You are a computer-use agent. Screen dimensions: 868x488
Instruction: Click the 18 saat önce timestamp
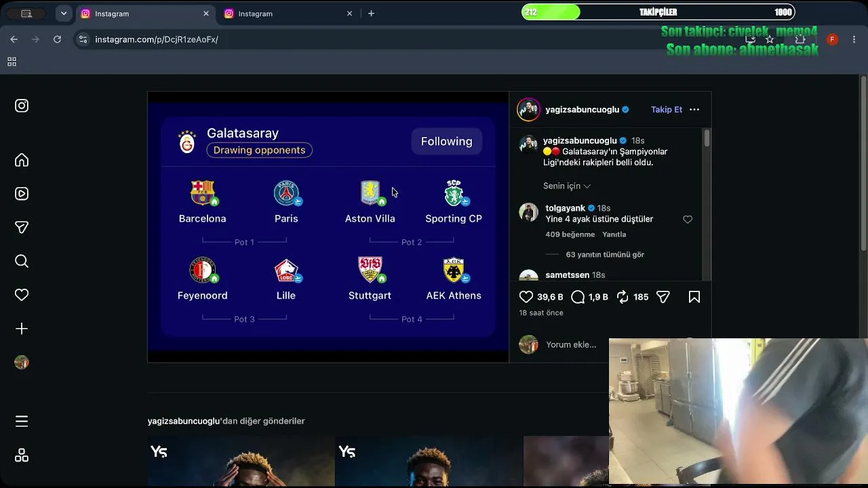541,313
